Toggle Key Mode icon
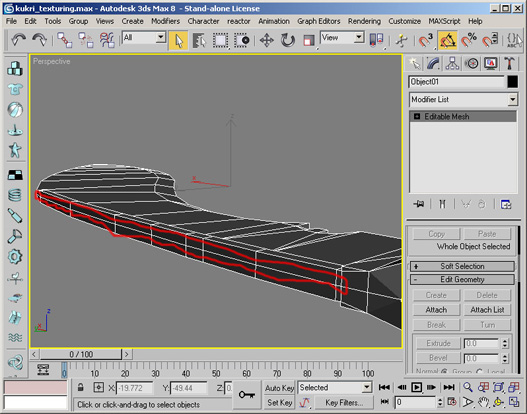 tap(385, 402)
